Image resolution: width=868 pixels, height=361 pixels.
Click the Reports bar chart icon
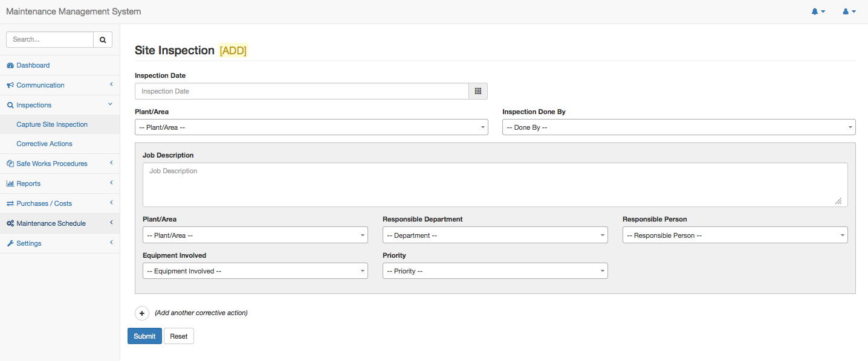point(10,184)
